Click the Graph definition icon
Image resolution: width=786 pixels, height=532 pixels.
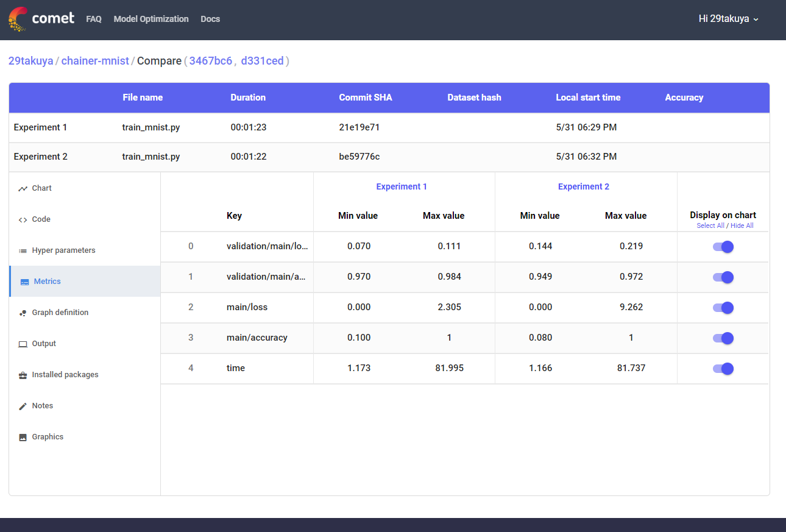pyautogui.click(x=23, y=313)
